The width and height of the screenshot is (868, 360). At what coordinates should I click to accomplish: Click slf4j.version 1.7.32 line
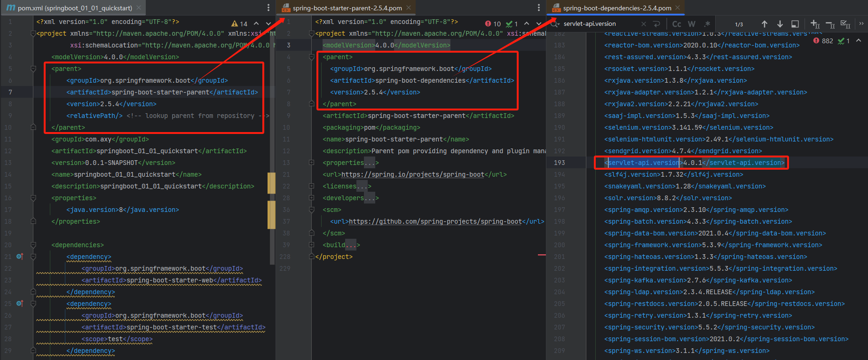coord(674,174)
